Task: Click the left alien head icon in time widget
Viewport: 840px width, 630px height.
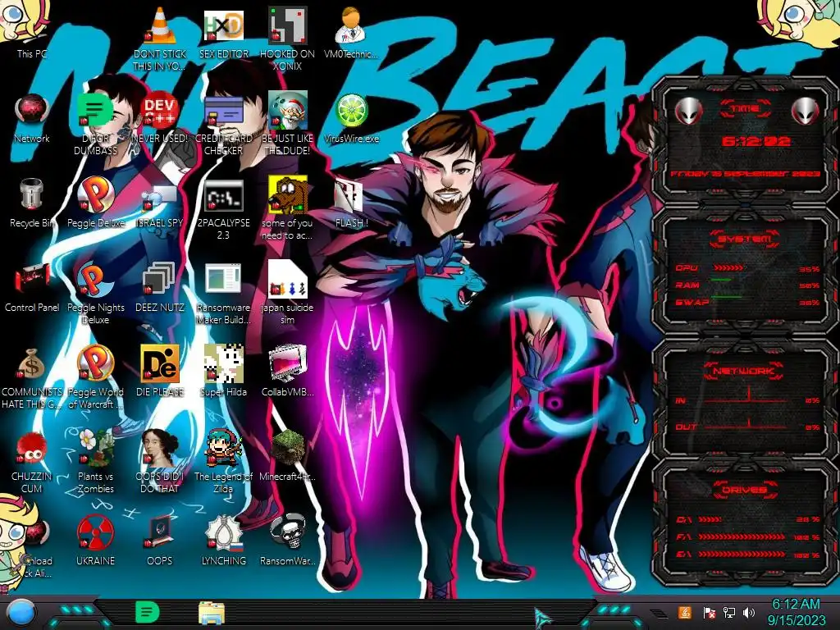Action: pyautogui.click(x=688, y=111)
